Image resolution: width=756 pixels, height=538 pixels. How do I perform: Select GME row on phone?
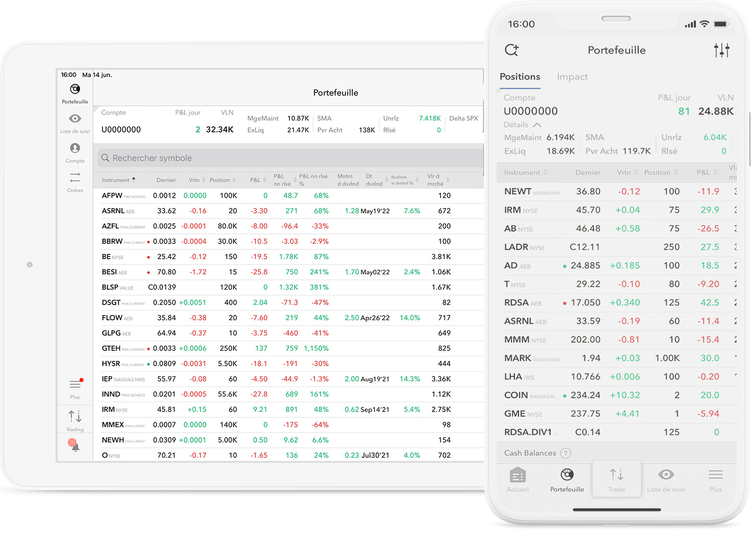(618, 414)
